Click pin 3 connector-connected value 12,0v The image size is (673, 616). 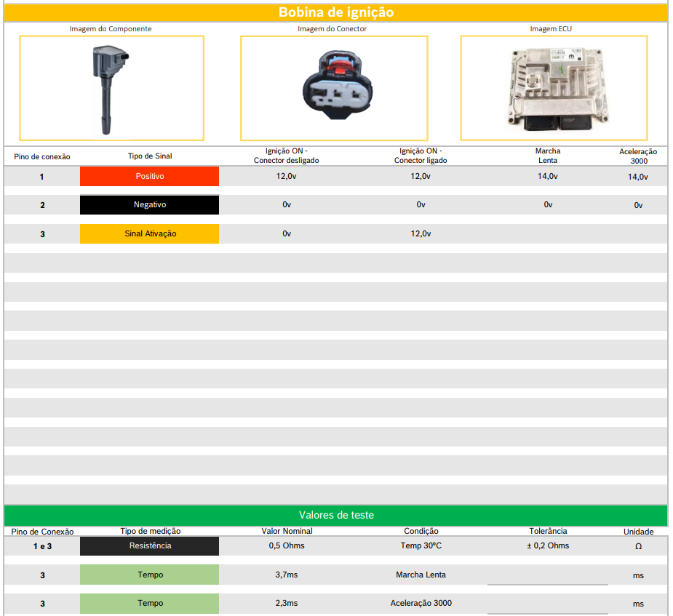pyautogui.click(x=421, y=233)
